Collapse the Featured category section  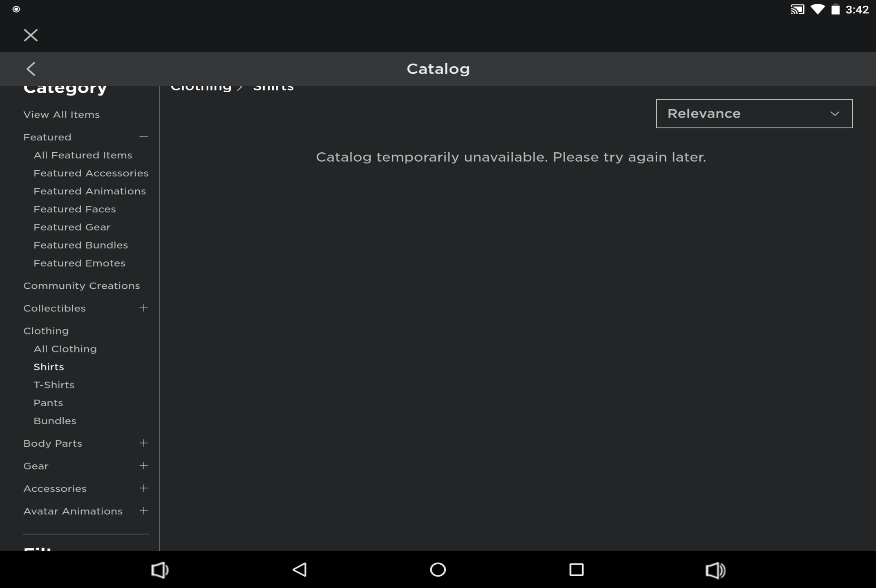point(143,137)
